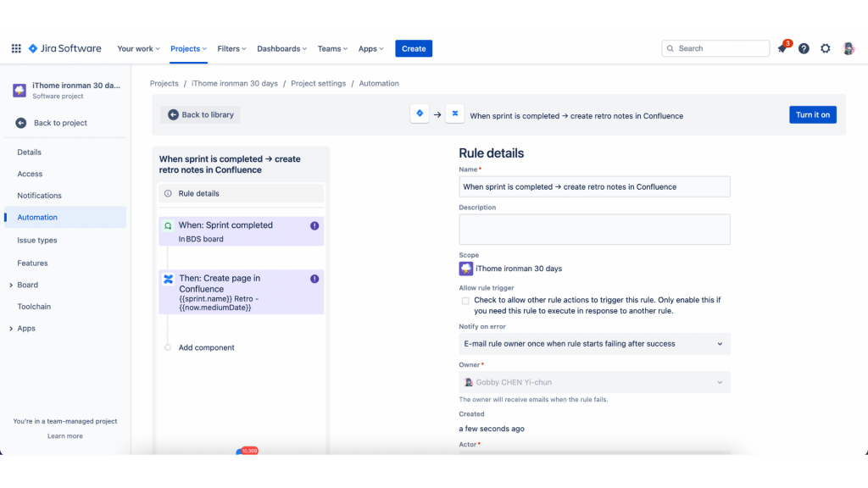Open the app switcher grid icon
The image size is (868, 488).
tap(16, 48)
